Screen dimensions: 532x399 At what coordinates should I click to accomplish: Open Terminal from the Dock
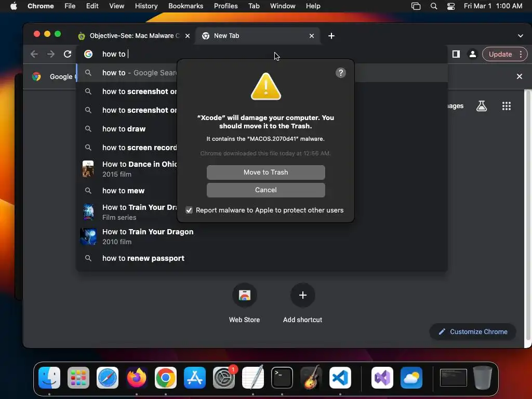[282, 378]
